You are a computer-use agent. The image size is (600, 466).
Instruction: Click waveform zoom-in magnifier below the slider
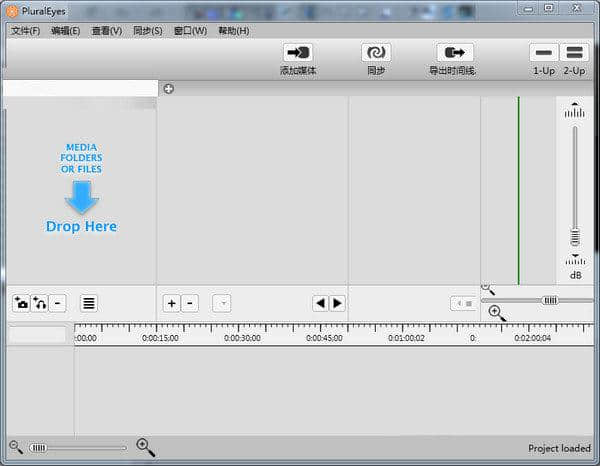[x=497, y=314]
